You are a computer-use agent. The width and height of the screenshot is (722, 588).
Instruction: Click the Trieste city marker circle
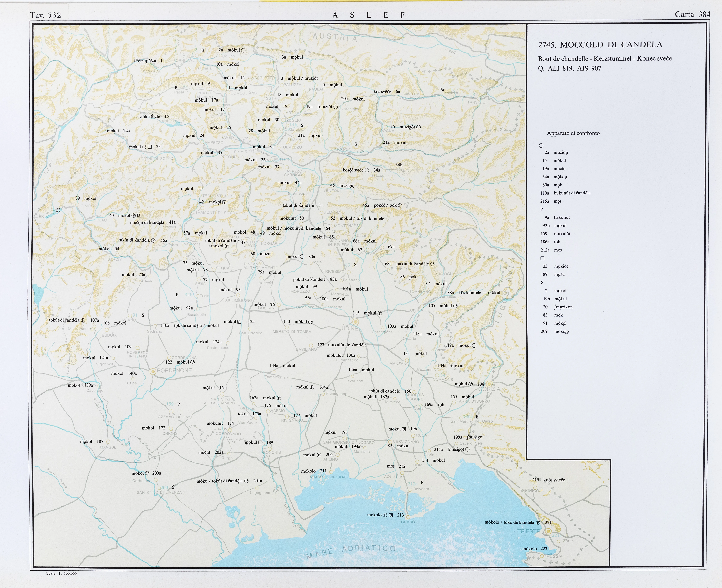(x=548, y=531)
